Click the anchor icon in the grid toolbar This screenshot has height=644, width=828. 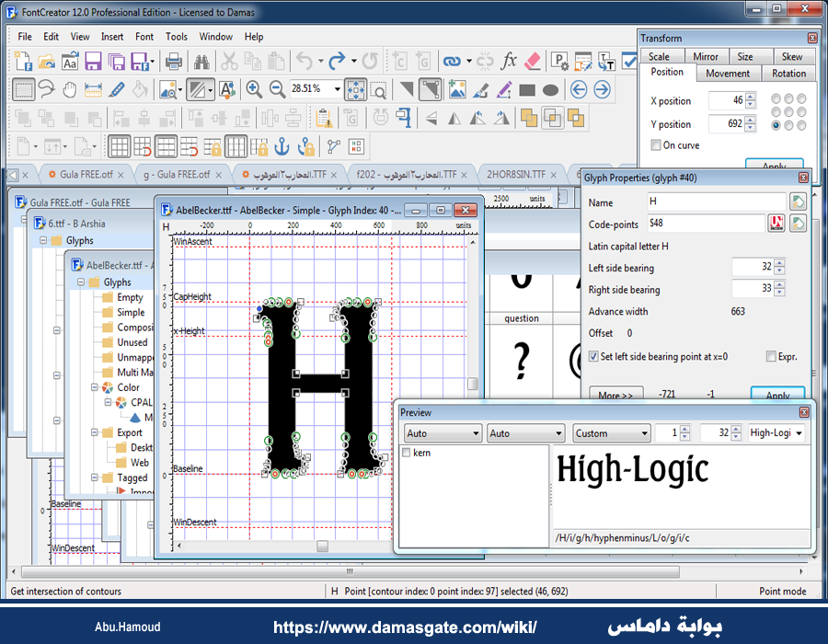pos(282,146)
